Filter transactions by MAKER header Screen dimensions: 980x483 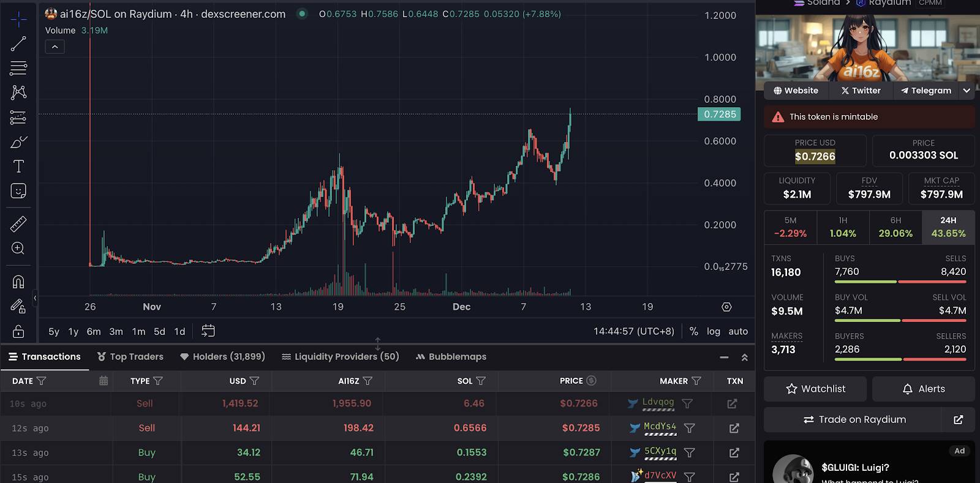(696, 381)
